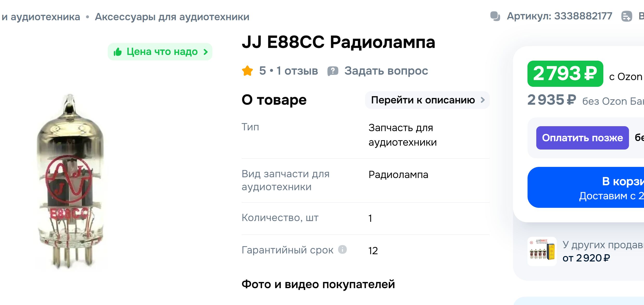The image size is (644, 305).
Task: Click the orange rating star icon
Action: [x=247, y=71]
